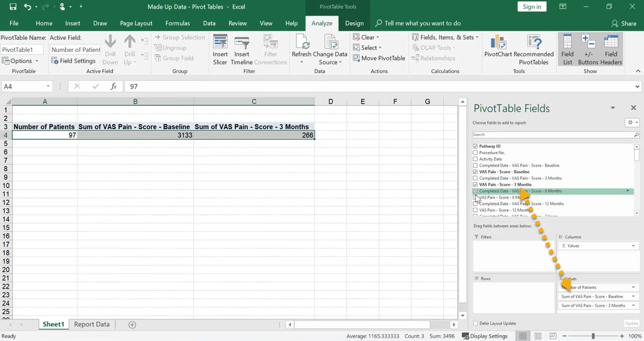Screen dimensions: 644x341
Task: Click the Insert Slicer icon
Action: (x=220, y=42)
